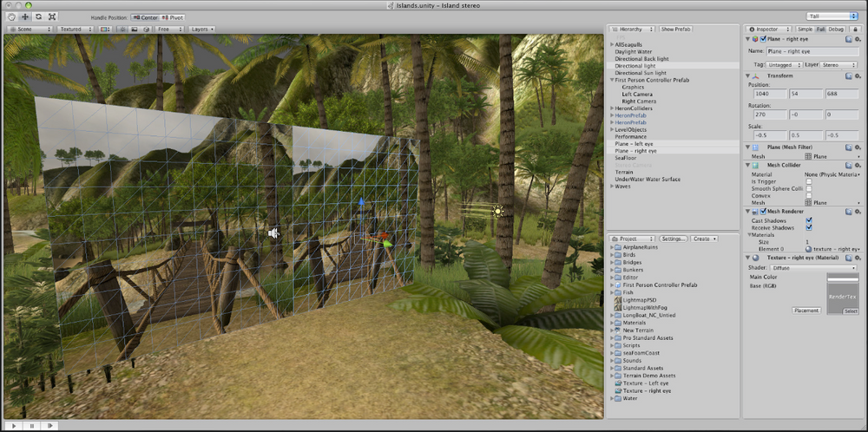The image size is (868, 432).
Task: Disable the Cast Shadows checkbox
Action: [x=809, y=220]
